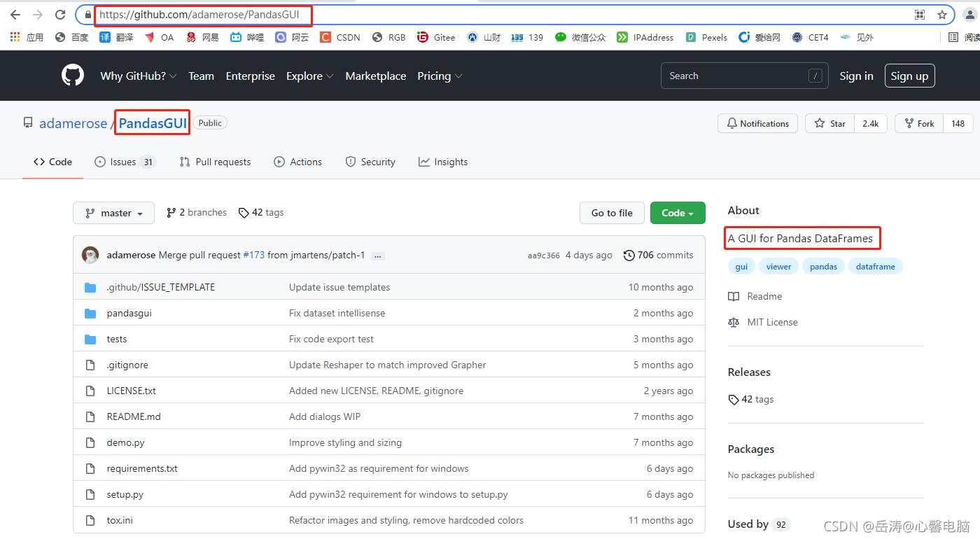Bookmark page with the star icon
Image resolution: width=980 pixels, height=539 pixels.
pos(942,15)
